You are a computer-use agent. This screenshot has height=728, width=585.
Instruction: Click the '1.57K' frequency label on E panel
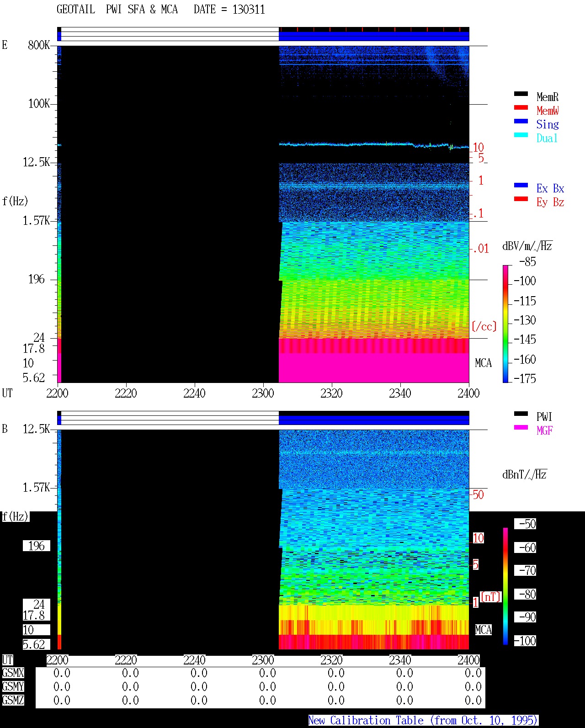(x=36, y=220)
